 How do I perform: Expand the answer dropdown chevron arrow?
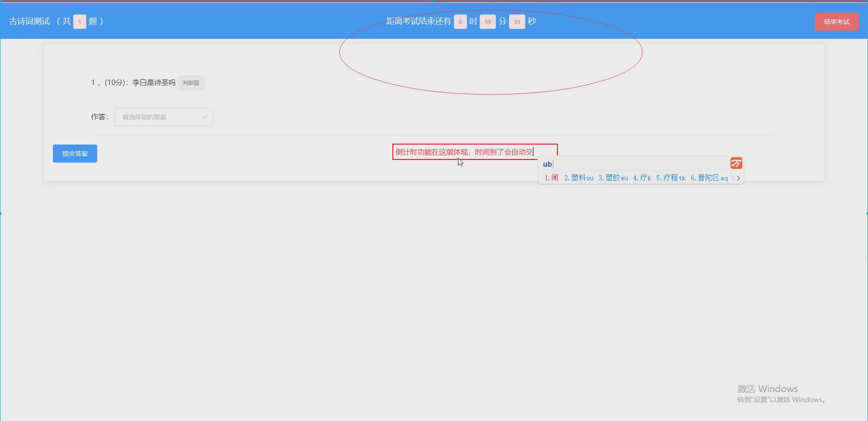(205, 117)
